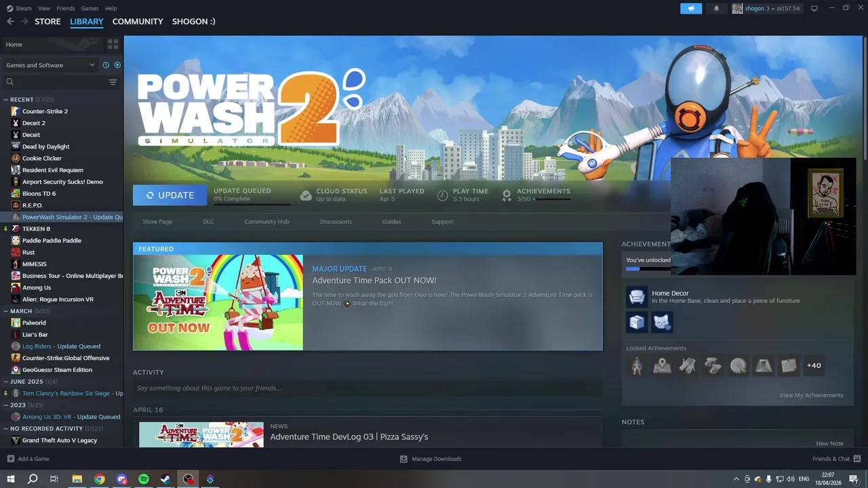Open the Adventure Time featured update thumbnail
Screen dimensions: 868x488
(218, 302)
